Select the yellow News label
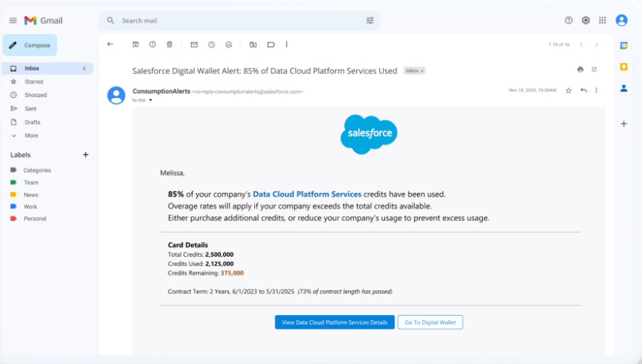 coord(31,194)
